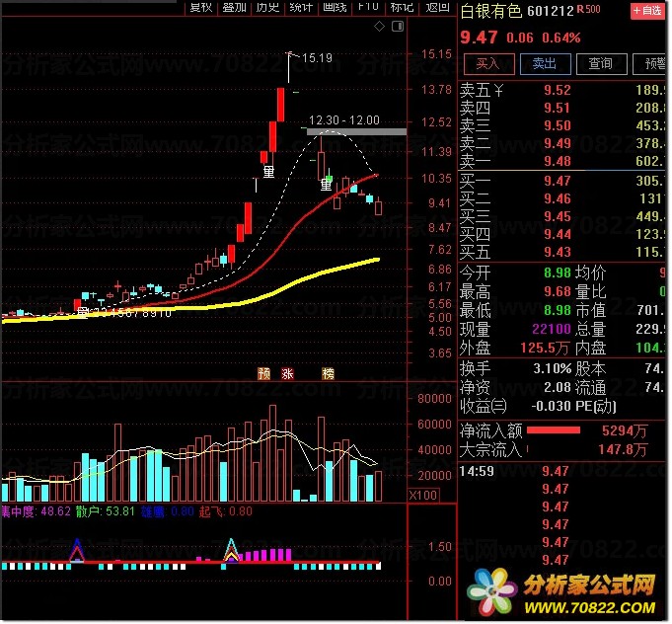Select the 买二 9.46 bid row
The image size is (672, 624).
562,199
